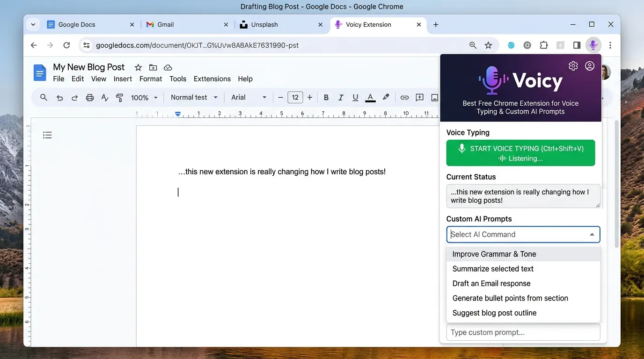
Task: Select the paint format tool
Action: [119, 97]
